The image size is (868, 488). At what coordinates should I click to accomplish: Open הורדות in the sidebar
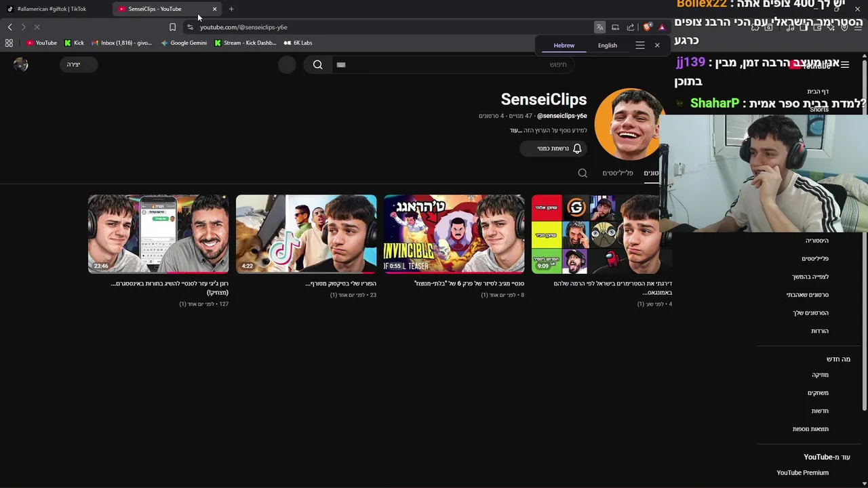pyautogui.click(x=820, y=331)
